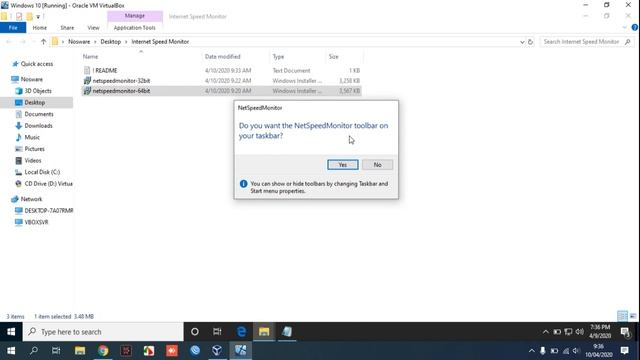Select Desktop in the navigation pane
Screen dimensions: 640x360
(x=35, y=102)
